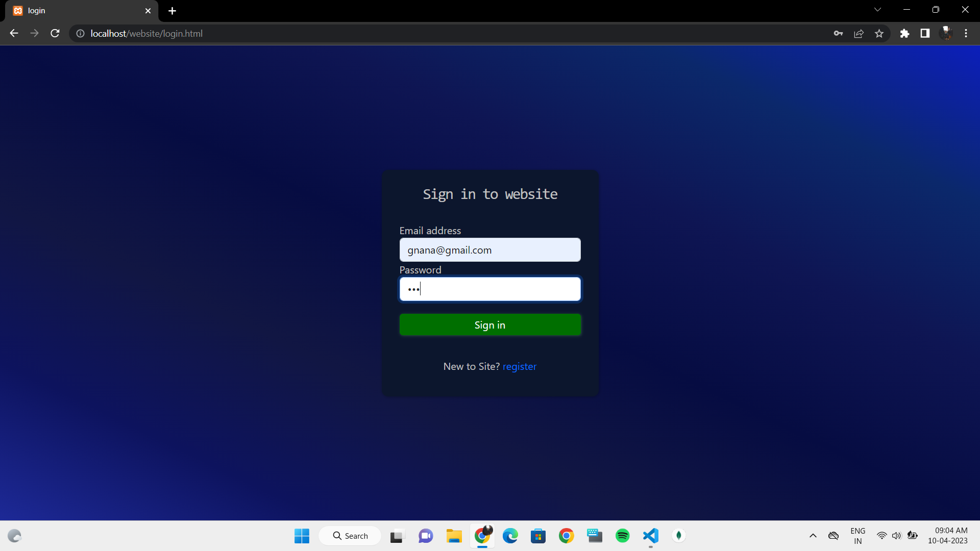
Task: Open Microsoft Edge from the taskbar
Action: pos(510,536)
